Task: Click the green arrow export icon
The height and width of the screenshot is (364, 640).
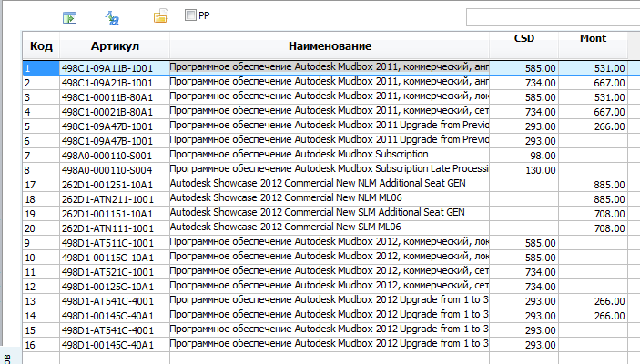Action: coord(69,18)
